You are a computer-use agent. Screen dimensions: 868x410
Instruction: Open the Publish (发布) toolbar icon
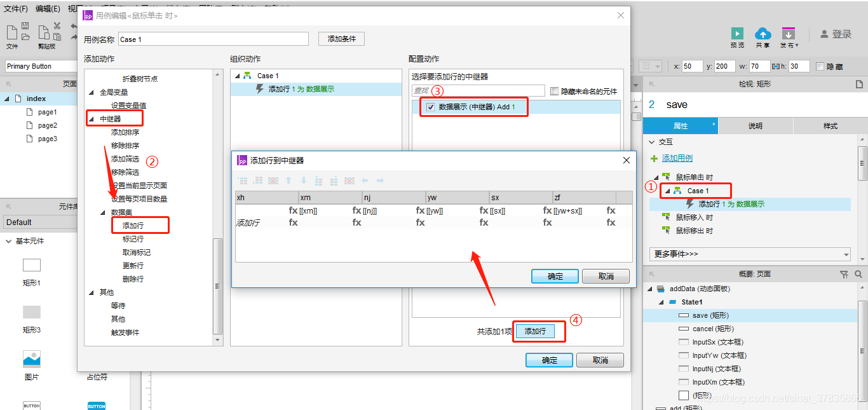[789, 34]
